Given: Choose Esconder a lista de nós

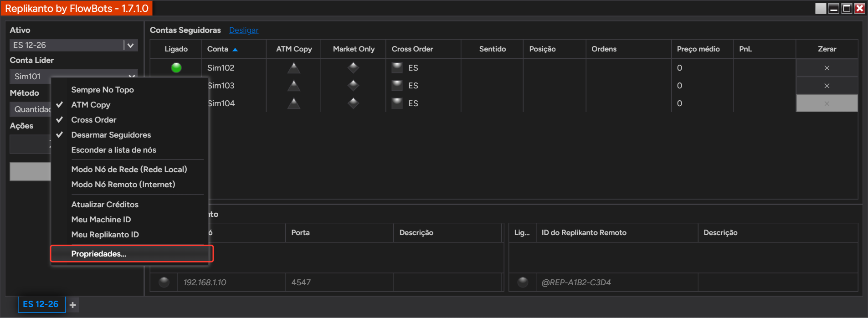Looking at the screenshot, I should point(129,150).
